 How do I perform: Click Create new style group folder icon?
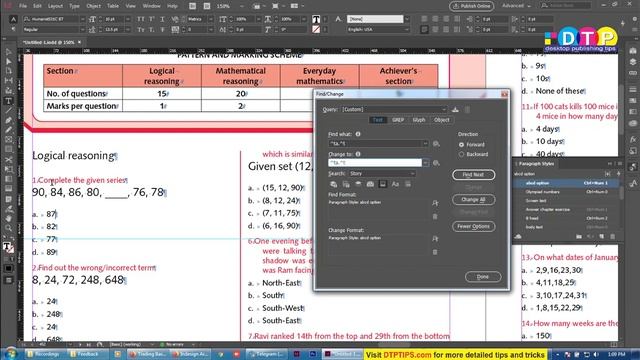point(579,236)
